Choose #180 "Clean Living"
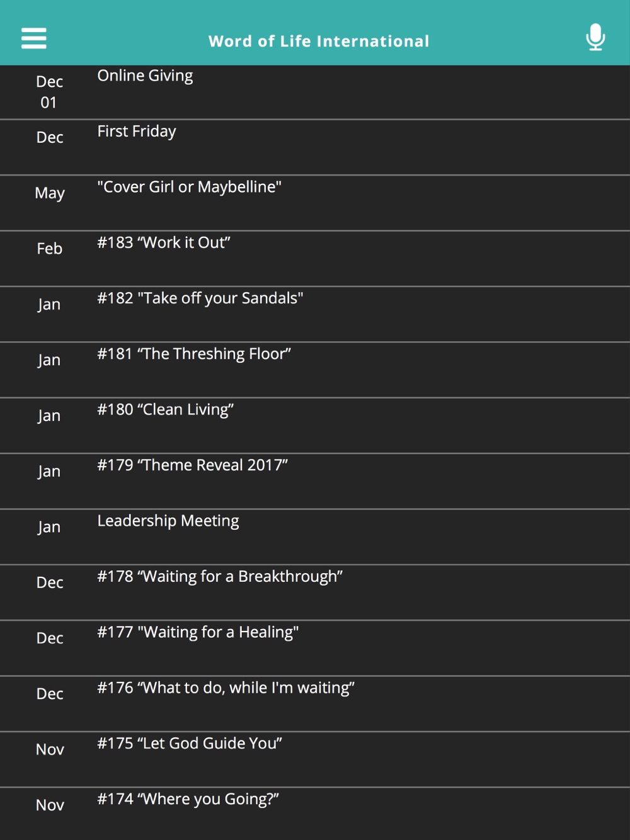The image size is (630, 840). pyautogui.click(x=315, y=426)
